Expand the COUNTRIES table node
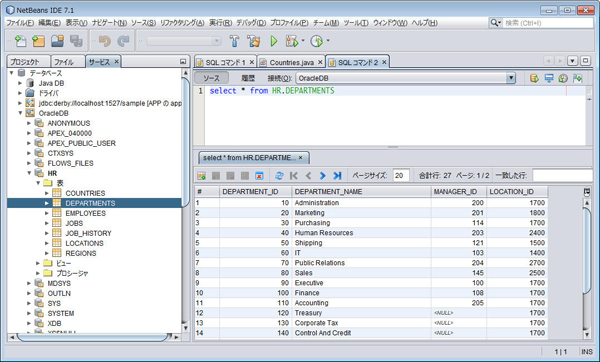 [x=47, y=193]
